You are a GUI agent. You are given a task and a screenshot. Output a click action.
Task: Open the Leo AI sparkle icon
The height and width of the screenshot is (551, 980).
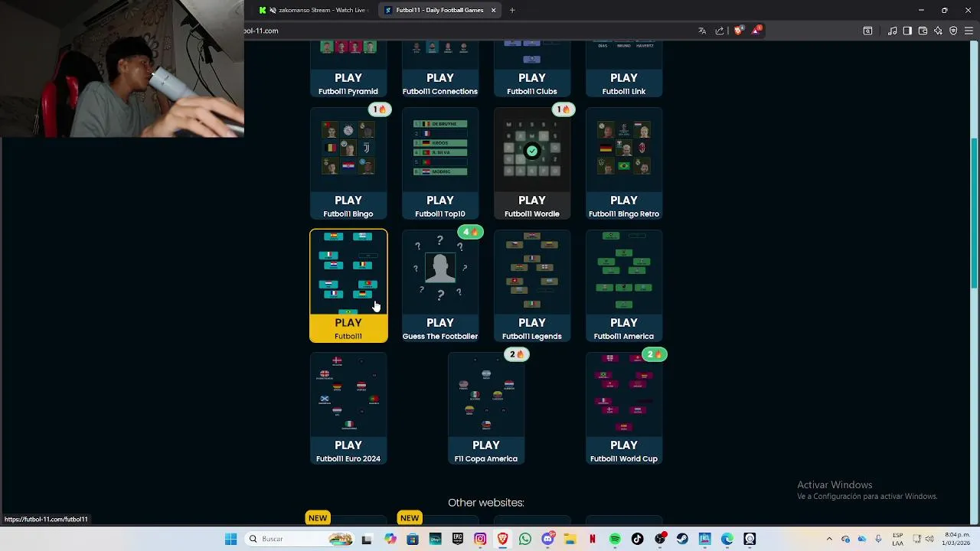[938, 31]
